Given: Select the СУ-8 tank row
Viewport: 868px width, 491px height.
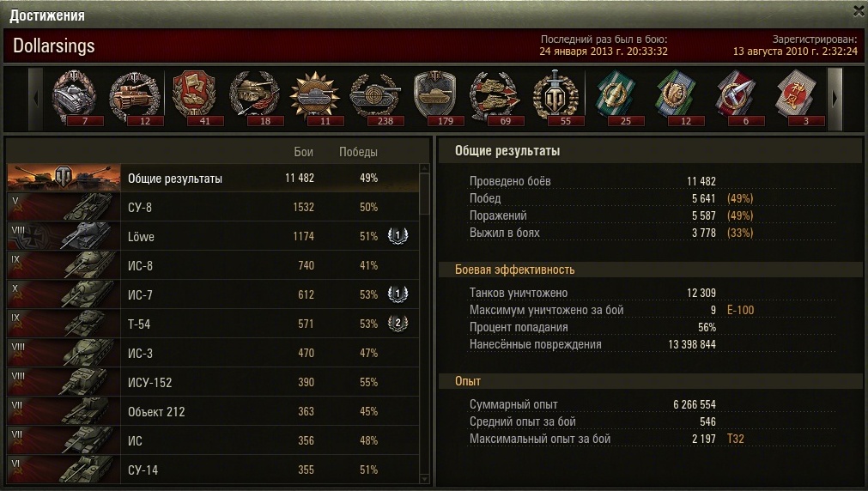Looking at the screenshot, I should click(x=213, y=207).
